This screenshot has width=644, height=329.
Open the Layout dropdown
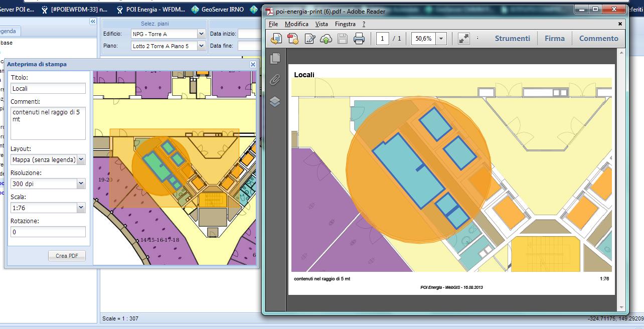pos(81,160)
